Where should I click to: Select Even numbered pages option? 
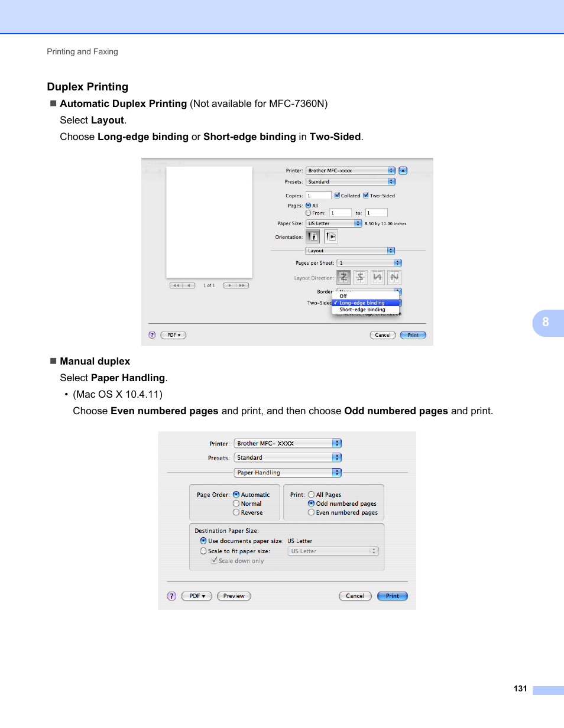tap(311, 512)
